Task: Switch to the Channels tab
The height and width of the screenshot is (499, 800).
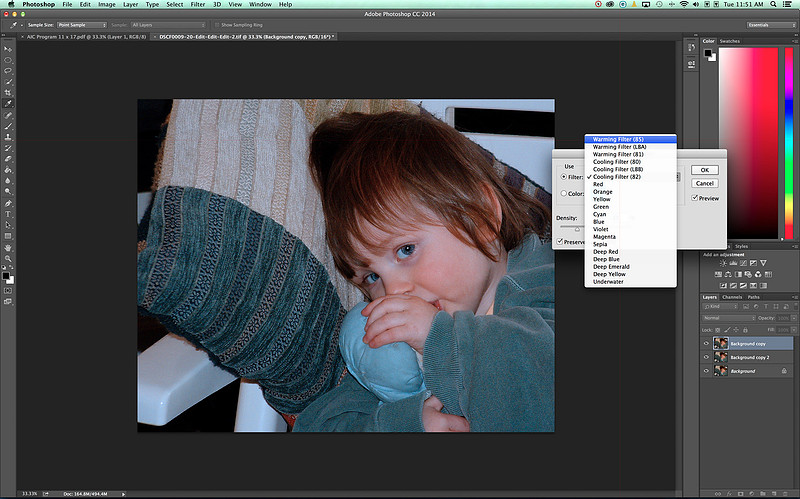Action: [732, 297]
